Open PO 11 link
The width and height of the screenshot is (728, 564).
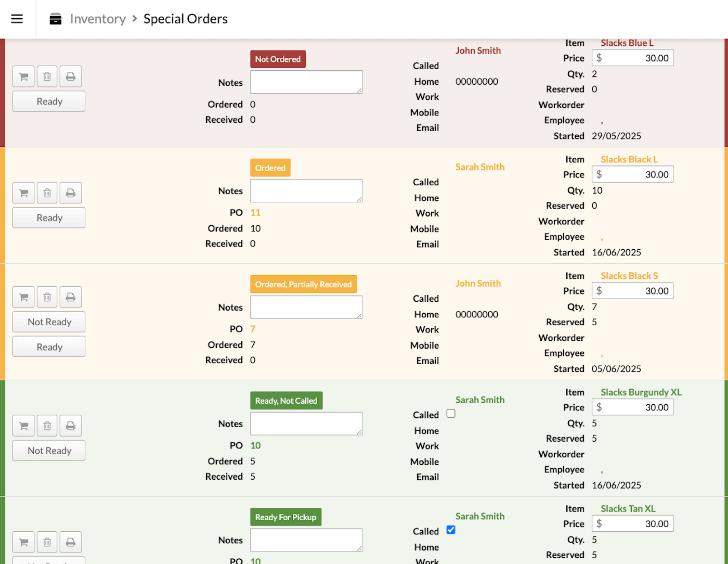(255, 213)
